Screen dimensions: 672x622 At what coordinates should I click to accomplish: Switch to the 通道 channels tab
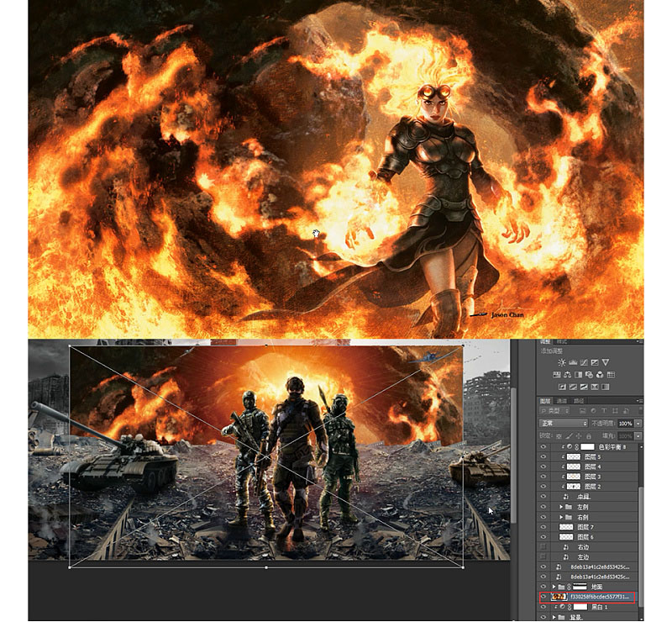coord(564,400)
